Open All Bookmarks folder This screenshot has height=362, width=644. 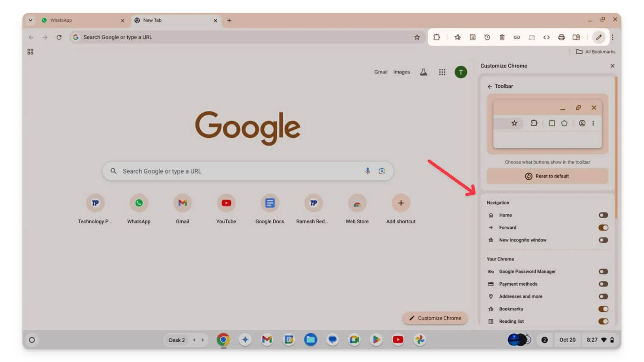coord(595,52)
